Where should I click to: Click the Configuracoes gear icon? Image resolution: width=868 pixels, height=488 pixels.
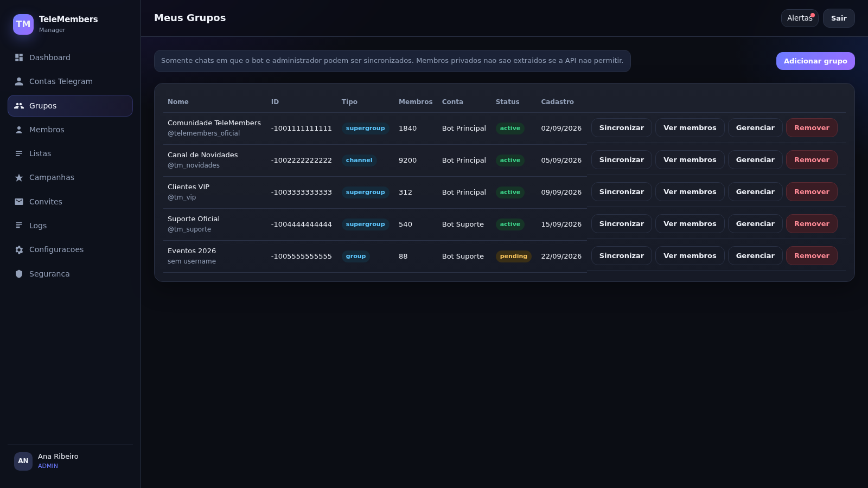(x=19, y=249)
